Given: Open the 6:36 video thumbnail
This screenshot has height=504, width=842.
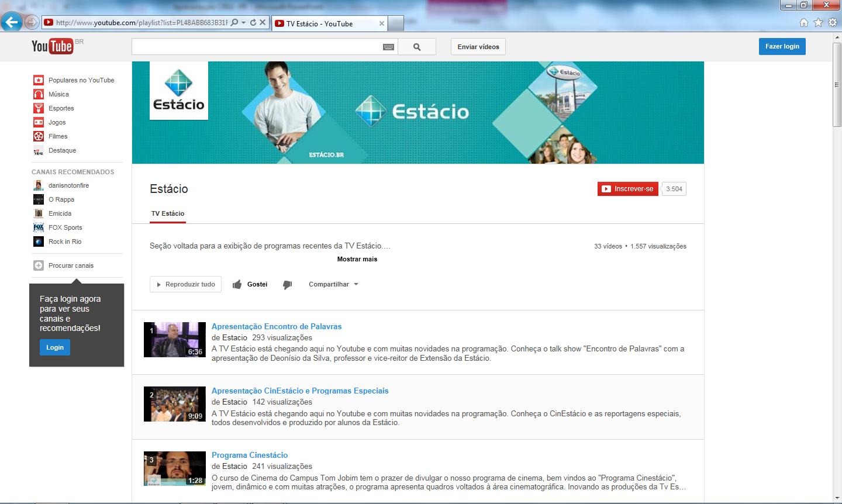Looking at the screenshot, I should tap(175, 340).
